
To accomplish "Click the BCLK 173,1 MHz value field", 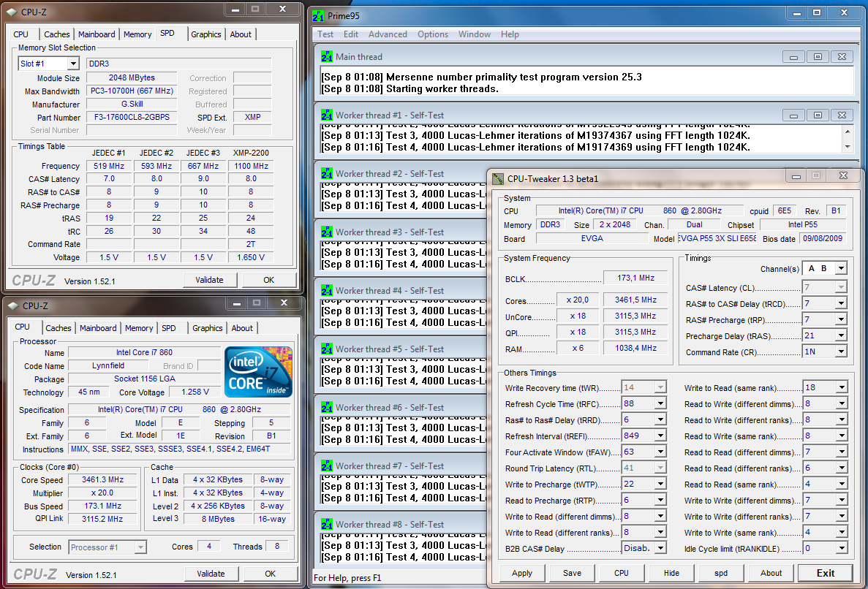I will pos(635,278).
